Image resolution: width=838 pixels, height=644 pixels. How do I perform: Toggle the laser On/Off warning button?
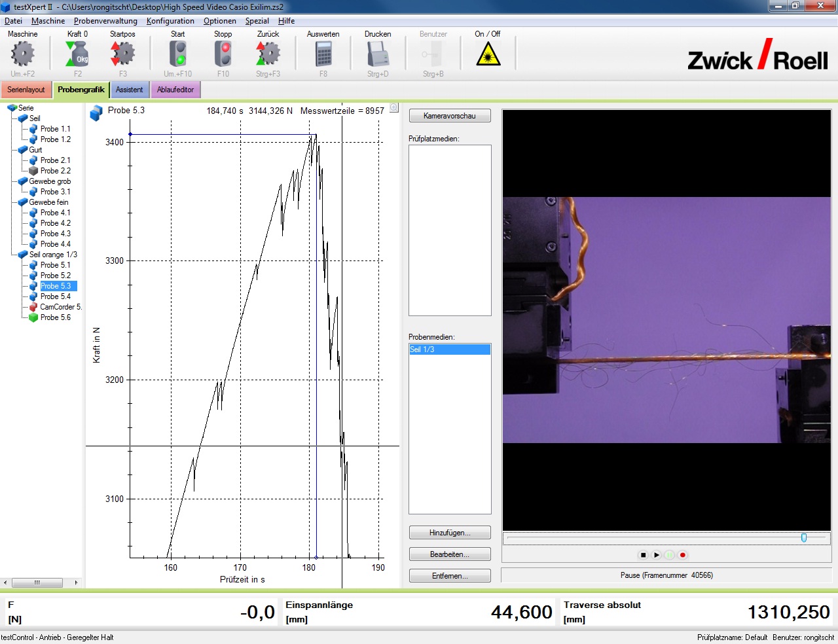tap(488, 54)
